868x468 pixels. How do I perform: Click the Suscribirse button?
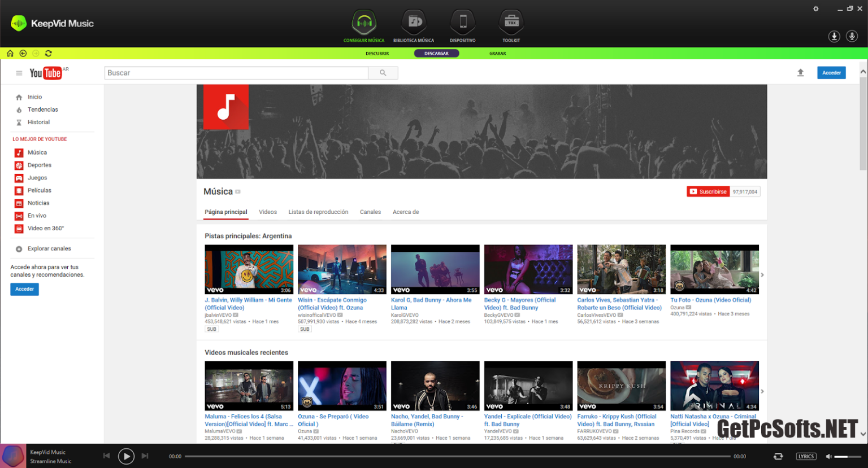point(708,192)
